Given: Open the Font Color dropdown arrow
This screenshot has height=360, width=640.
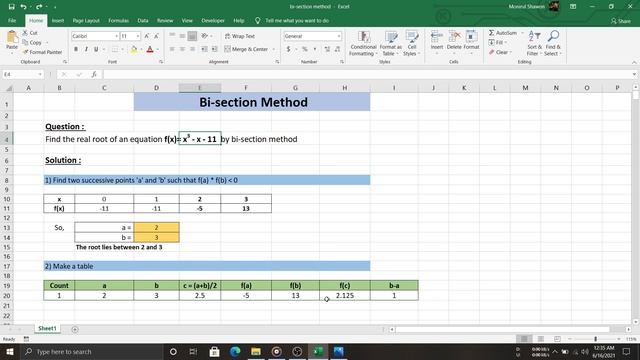Looking at the screenshot, I should pos(158,49).
